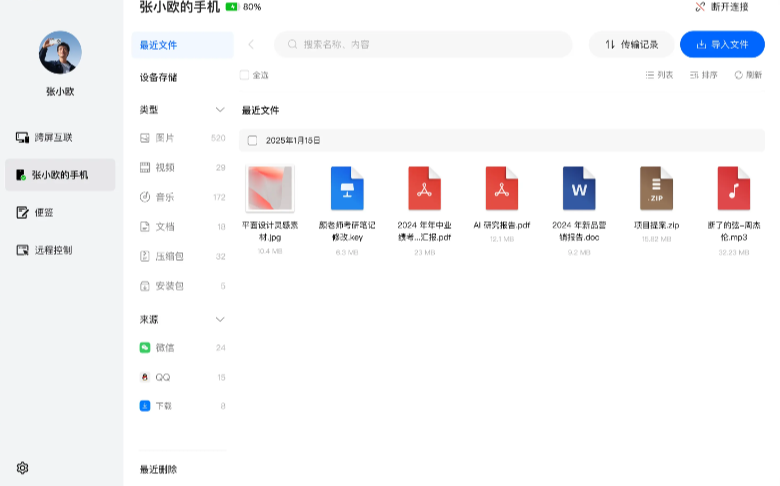
Task: Select the 2024 年年中业绩考...汇报.pdf file icon
Action: [424, 189]
